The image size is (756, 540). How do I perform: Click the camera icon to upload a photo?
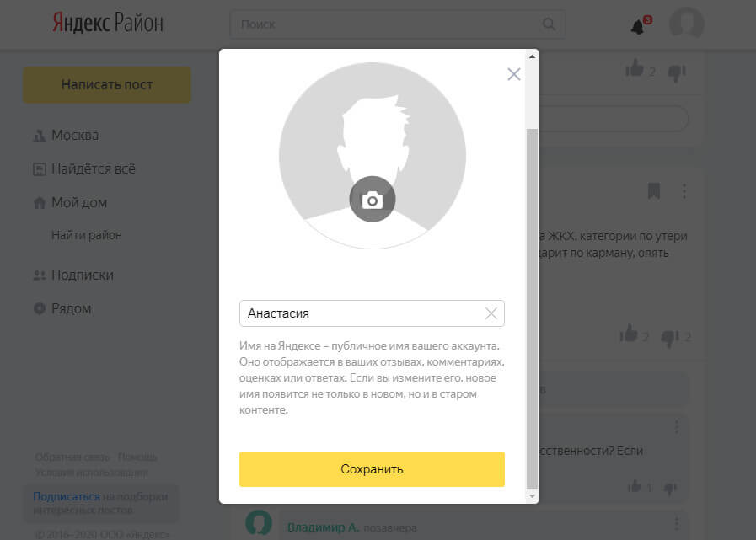click(373, 199)
